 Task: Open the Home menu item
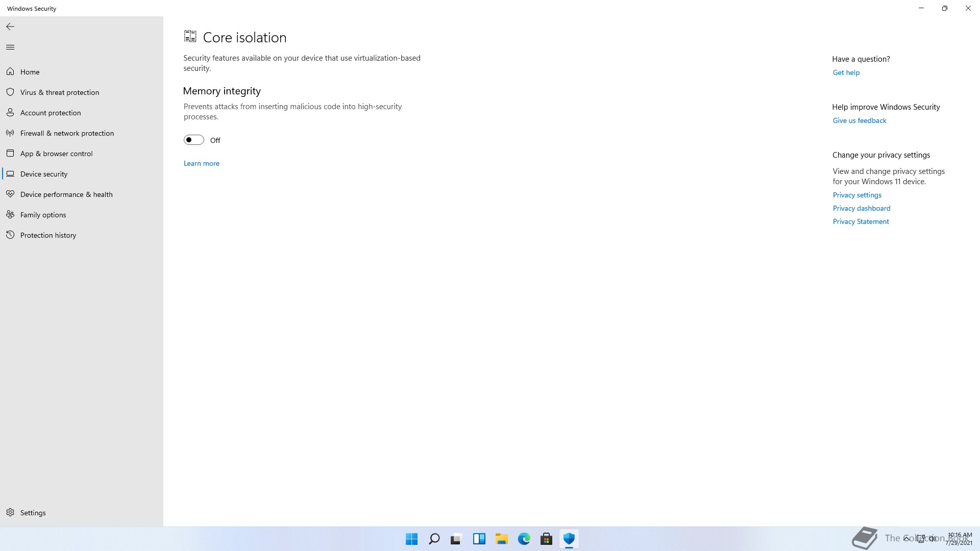pyautogui.click(x=82, y=71)
